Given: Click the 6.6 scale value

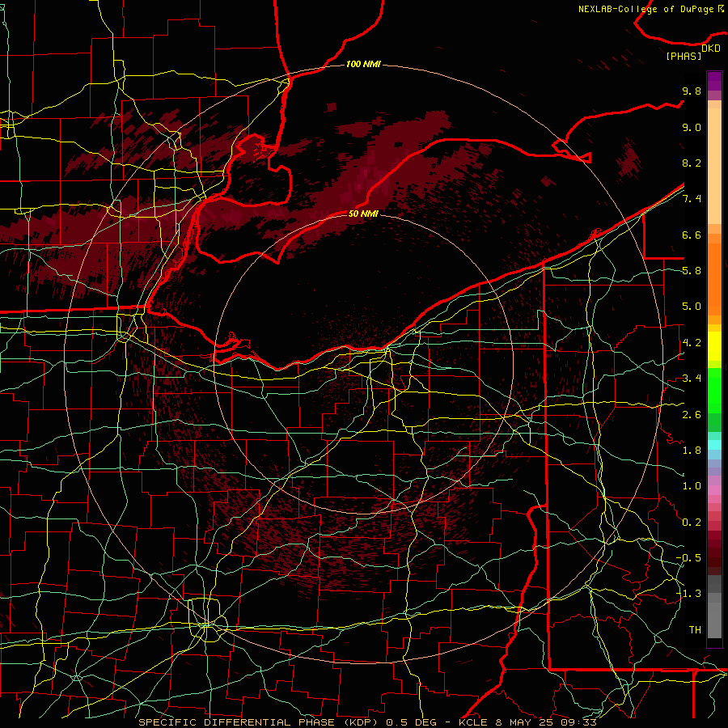Looking at the screenshot, I should point(692,235).
